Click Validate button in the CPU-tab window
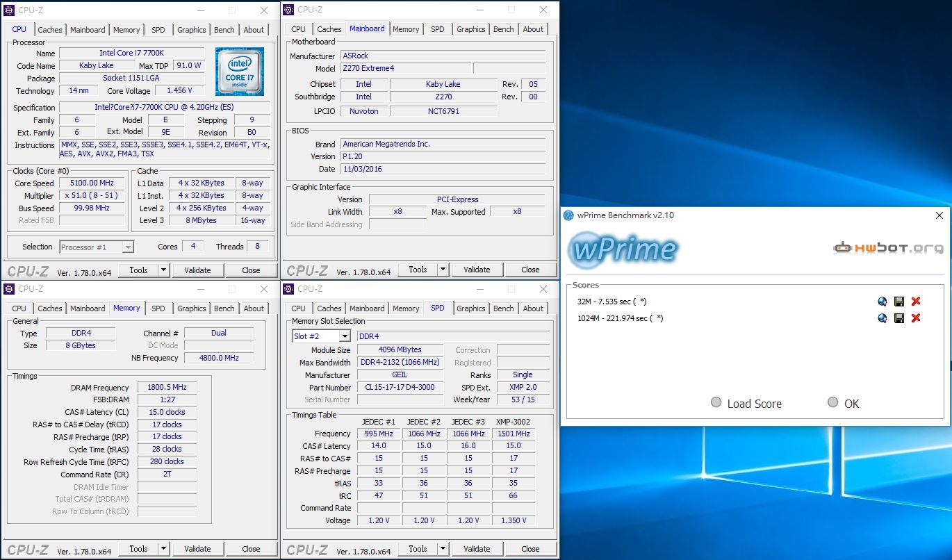952x560 pixels. pyautogui.click(x=197, y=270)
